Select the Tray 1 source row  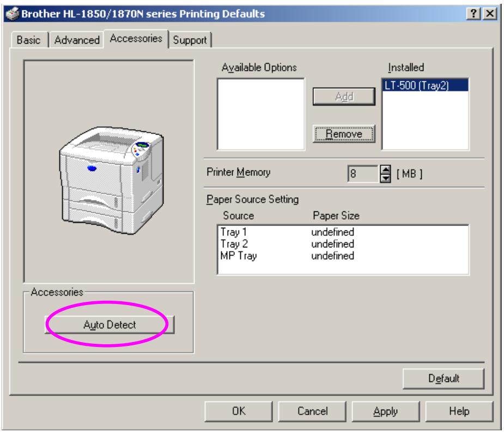tap(343, 232)
